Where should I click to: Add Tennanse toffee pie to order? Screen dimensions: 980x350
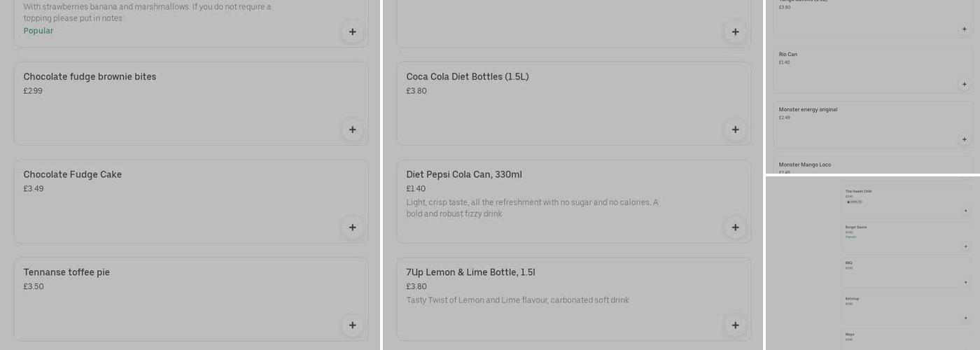[x=352, y=325]
